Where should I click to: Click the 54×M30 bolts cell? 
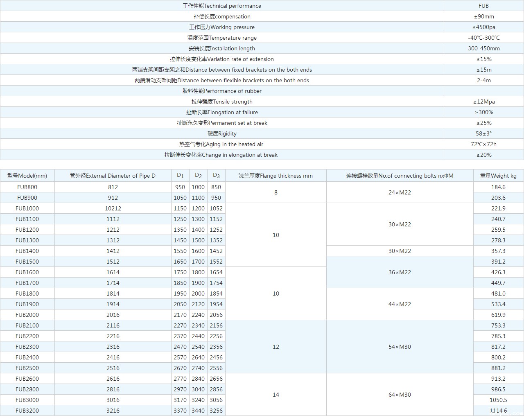400,347
